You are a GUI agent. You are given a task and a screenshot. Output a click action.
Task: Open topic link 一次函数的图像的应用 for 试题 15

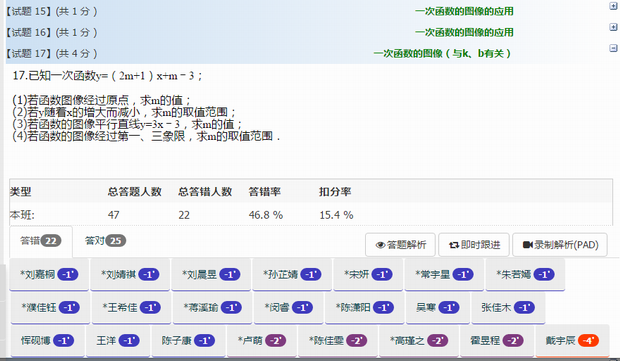coord(464,11)
